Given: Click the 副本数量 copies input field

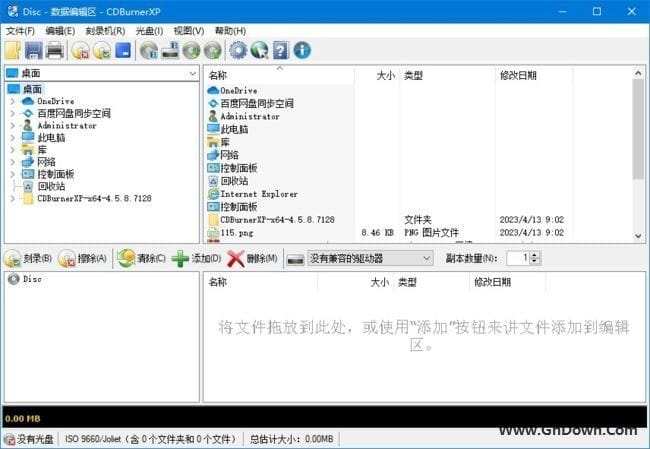Looking at the screenshot, I should click(519, 258).
